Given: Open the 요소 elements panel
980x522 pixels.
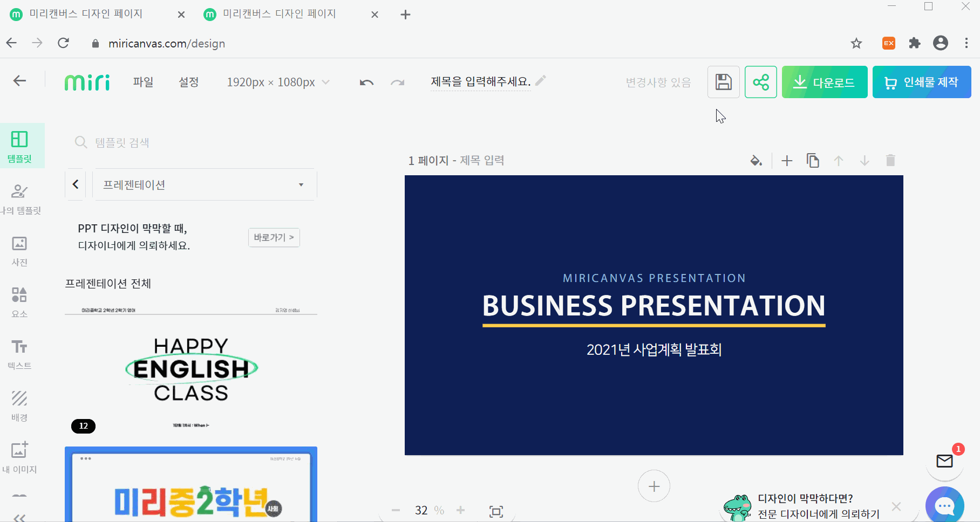Looking at the screenshot, I should point(20,302).
